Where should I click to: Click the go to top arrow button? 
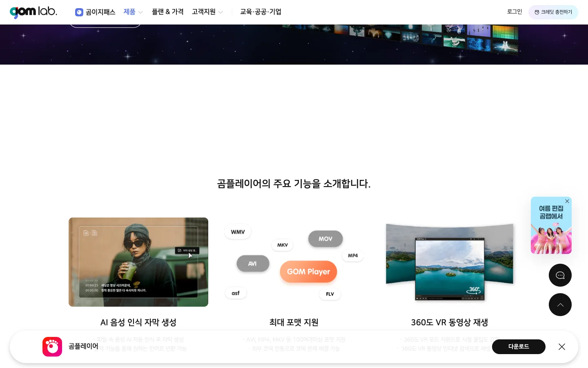[560, 305]
